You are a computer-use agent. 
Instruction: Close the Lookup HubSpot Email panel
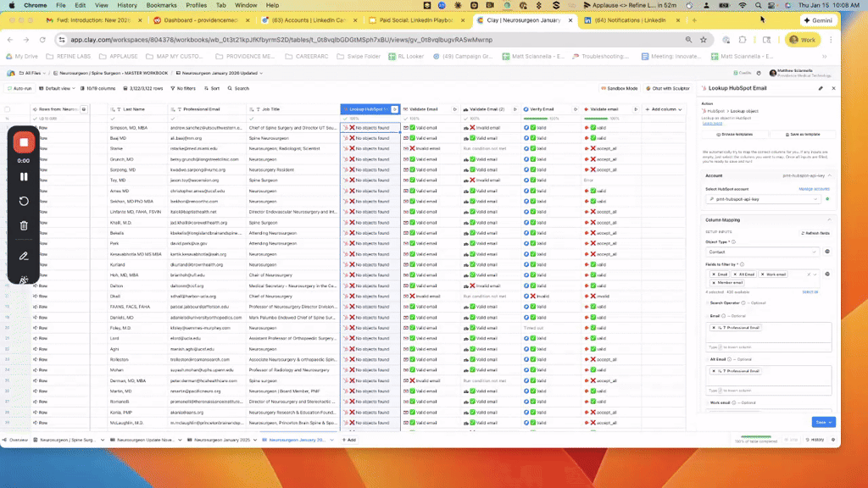[x=833, y=88]
